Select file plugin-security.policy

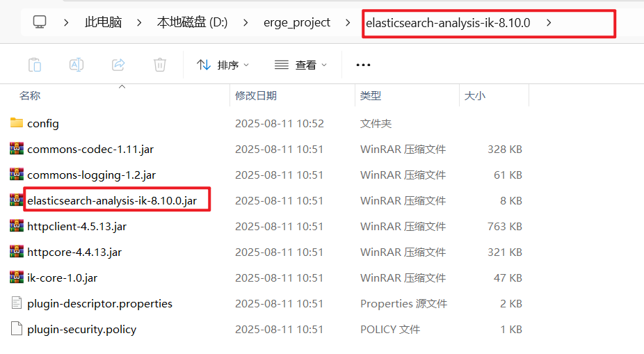(x=82, y=330)
